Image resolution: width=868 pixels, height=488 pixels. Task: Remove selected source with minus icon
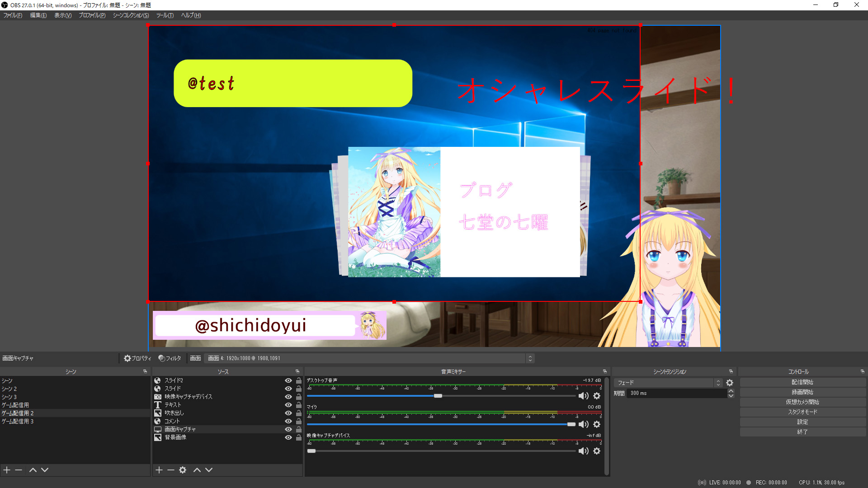171,470
